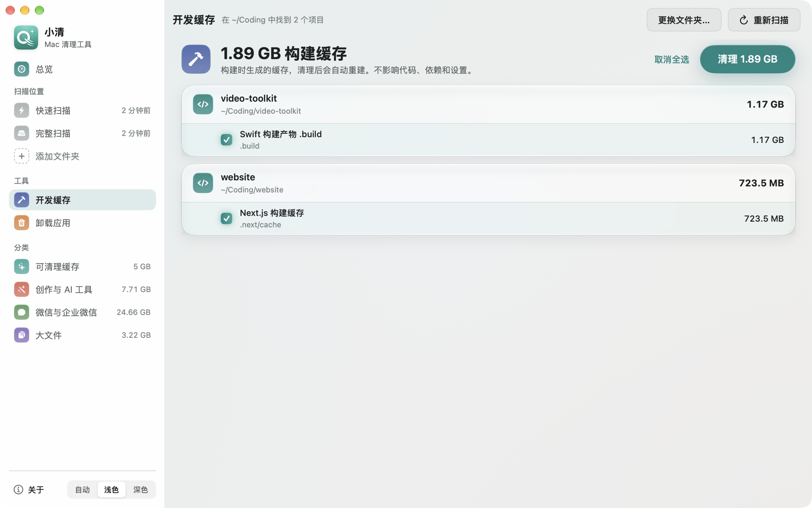Switch appearance to 自动

[82, 490]
